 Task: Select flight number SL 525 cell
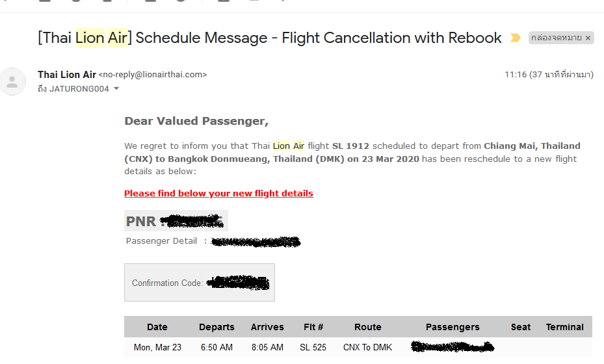coord(313,348)
